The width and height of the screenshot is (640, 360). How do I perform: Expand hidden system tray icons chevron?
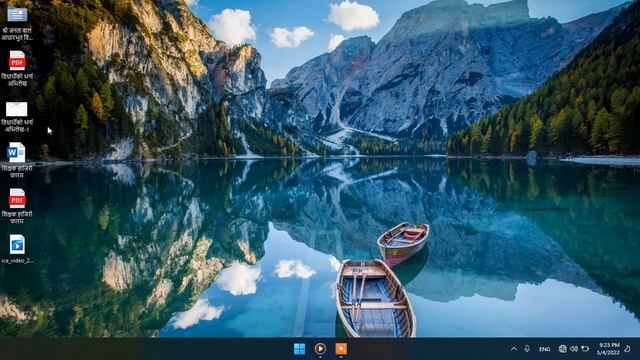click(x=514, y=349)
